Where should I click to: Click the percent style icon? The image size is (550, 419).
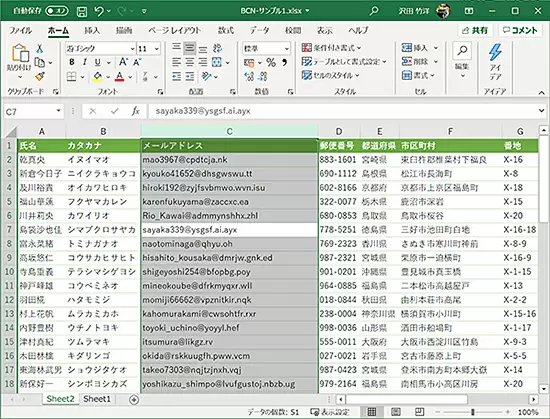(271, 62)
